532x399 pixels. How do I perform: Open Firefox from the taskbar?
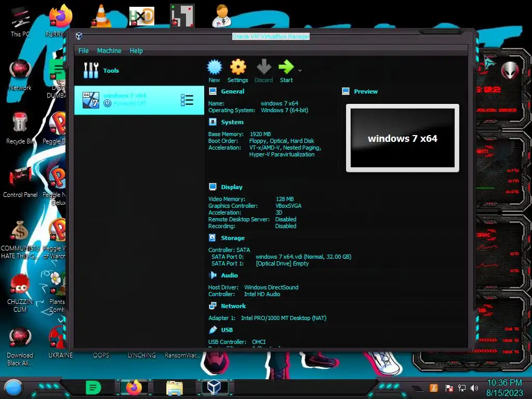pyautogui.click(x=134, y=388)
